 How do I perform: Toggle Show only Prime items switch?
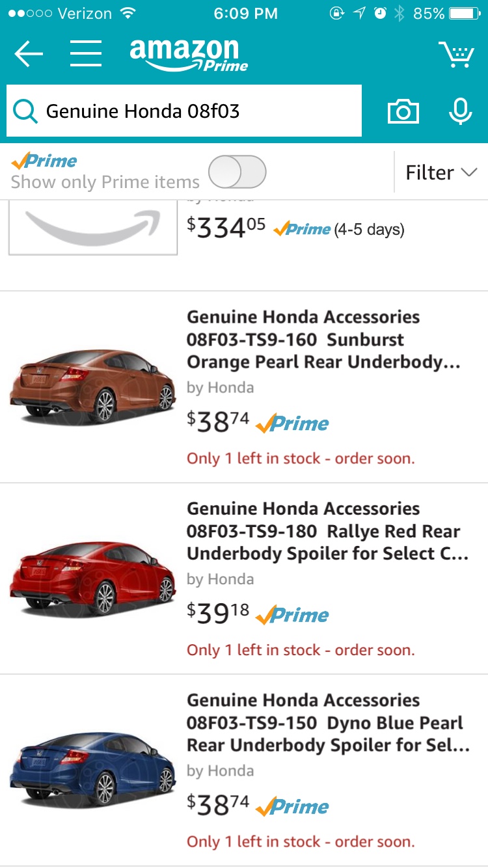(x=237, y=172)
